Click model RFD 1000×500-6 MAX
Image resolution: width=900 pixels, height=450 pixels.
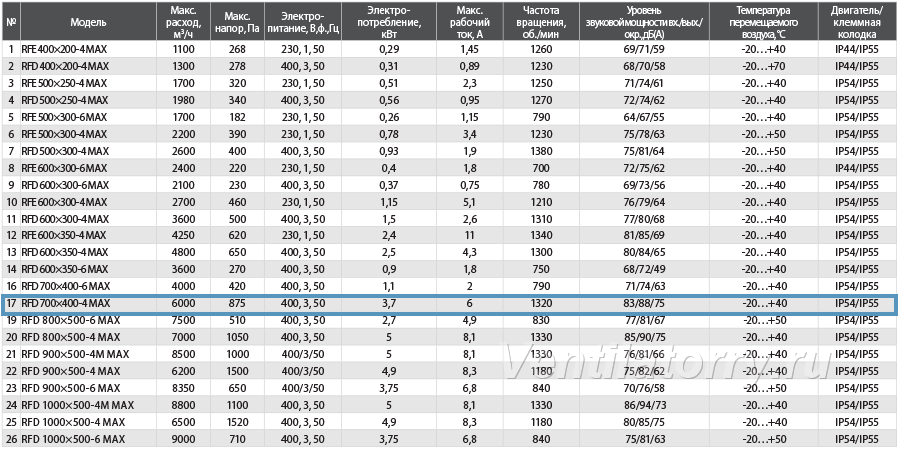(x=88, y=440)
